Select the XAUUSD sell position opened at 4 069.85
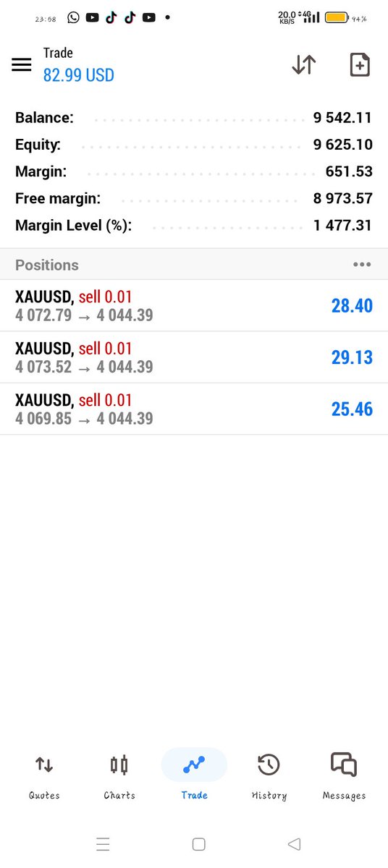This screenshot has height=868, width=388. coord(194,409)
